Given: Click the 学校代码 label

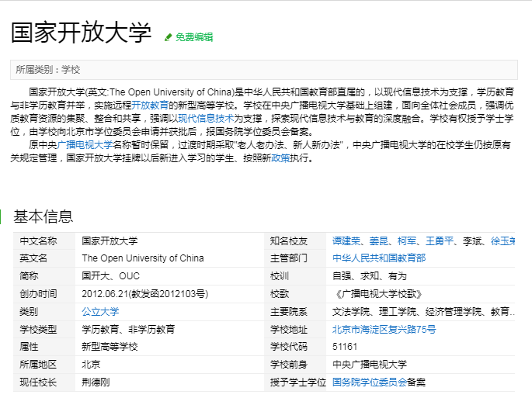Looking at the screenshot, I should pos(289,347).
